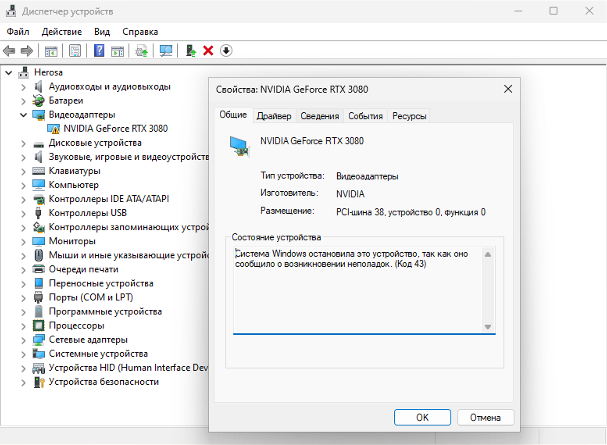The height and width of the screenshot is (445, 607).
Task: Confirm the dialog with OK
Action: 422,418
